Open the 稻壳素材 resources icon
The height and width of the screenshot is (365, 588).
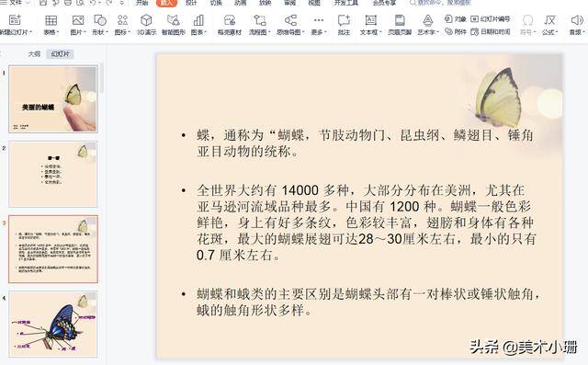coord(230,25)
